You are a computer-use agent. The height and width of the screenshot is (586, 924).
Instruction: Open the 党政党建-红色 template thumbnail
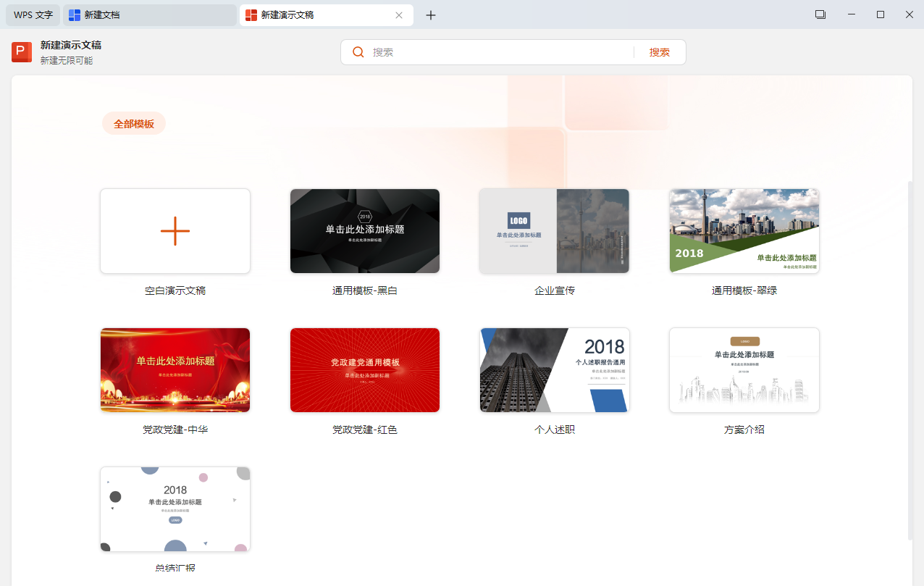[365, 370]
